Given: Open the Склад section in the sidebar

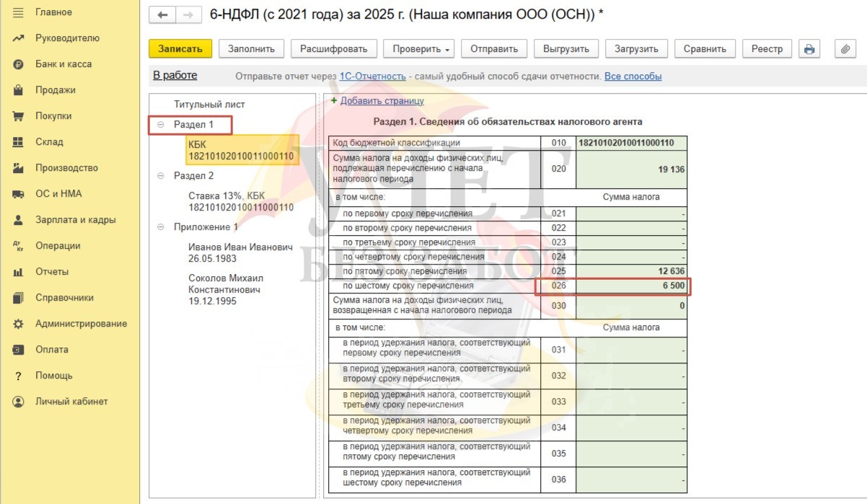Looking at the screenshot, I should tap(49, 142).
